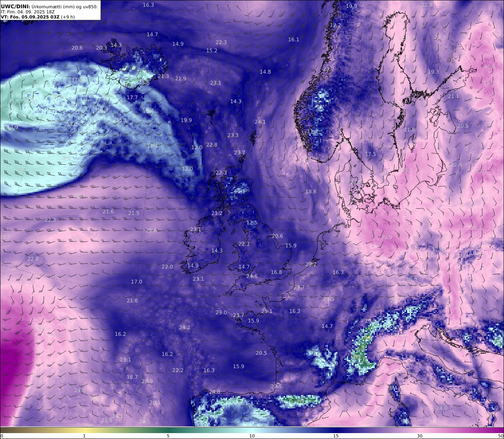The height and width of the screenshot is (439, 504).
Task: Select the IT: Fim. 04. 09. 2025 18Z line
Action: (28, 12)
